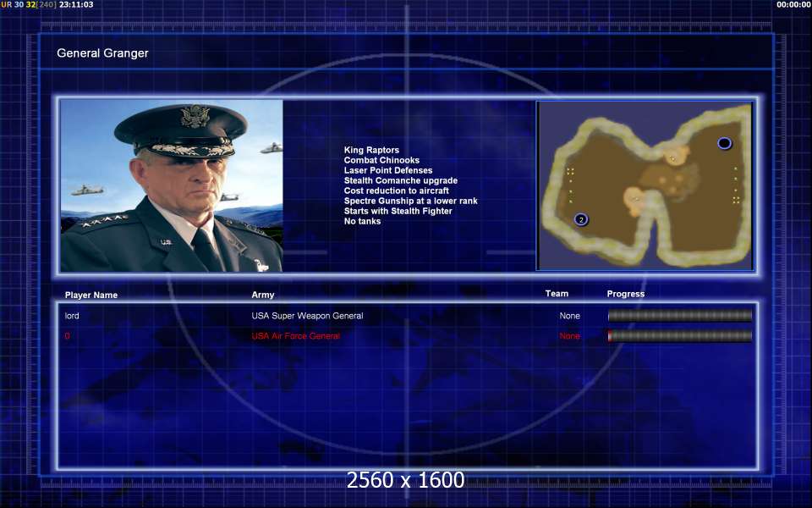Click the 00:00:00 timer readout
This screenshot has width=812, height=508.
(x=793, y=5)
